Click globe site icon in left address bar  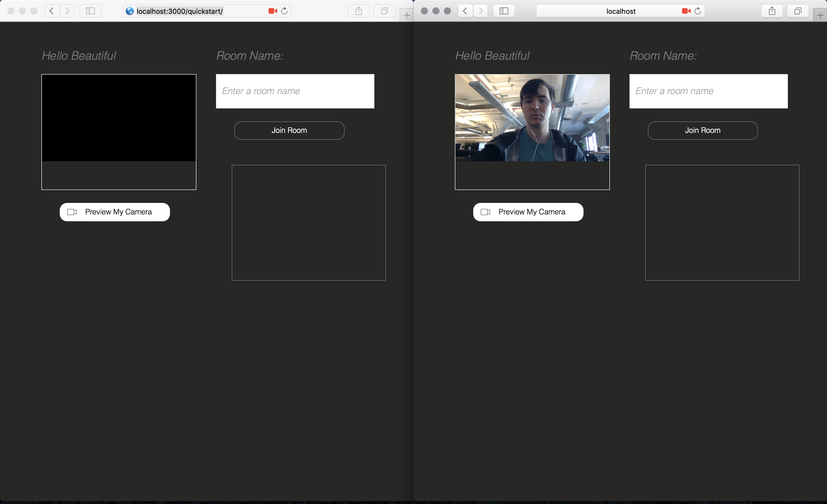(130, 11)
